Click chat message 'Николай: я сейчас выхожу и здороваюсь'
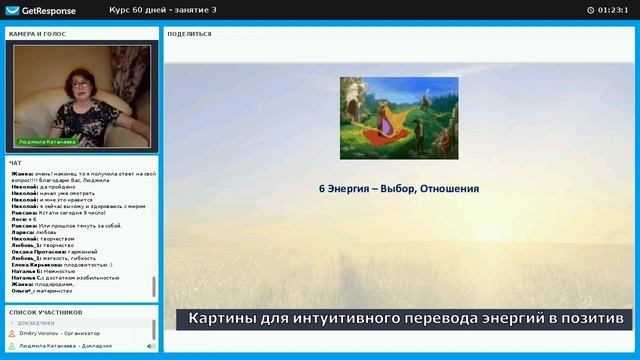The image size is (640, 360). point(78,207)
